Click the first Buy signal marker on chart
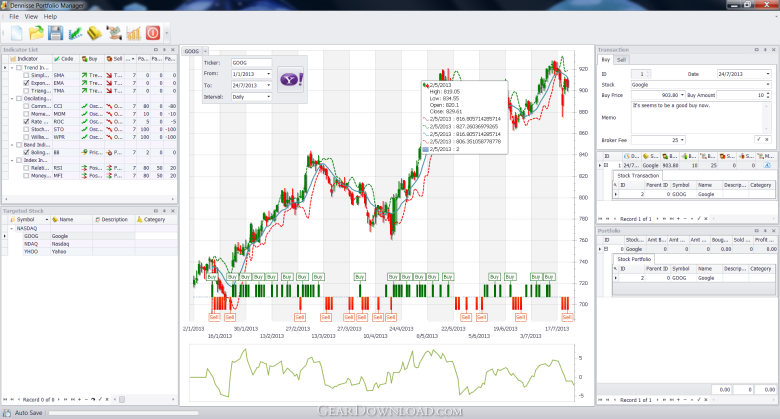 pyautogui.click(x=212, y=277)
